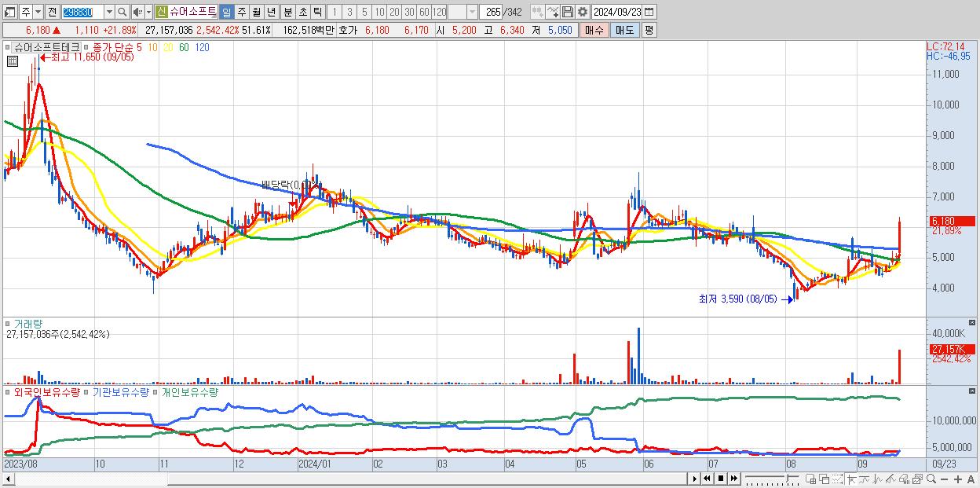This screenshot has width=980, height=488.
Task: Select the 120 interval tab
Action: 439,12
